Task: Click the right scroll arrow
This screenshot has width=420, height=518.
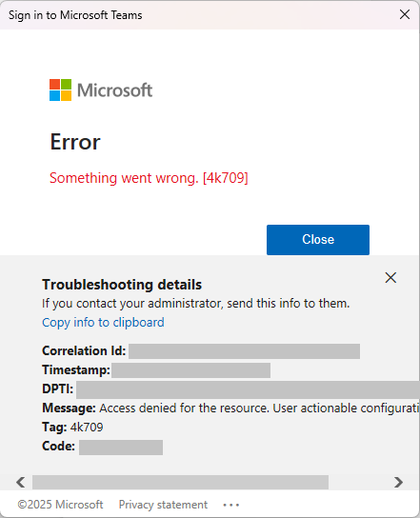Action: point(398,483)
